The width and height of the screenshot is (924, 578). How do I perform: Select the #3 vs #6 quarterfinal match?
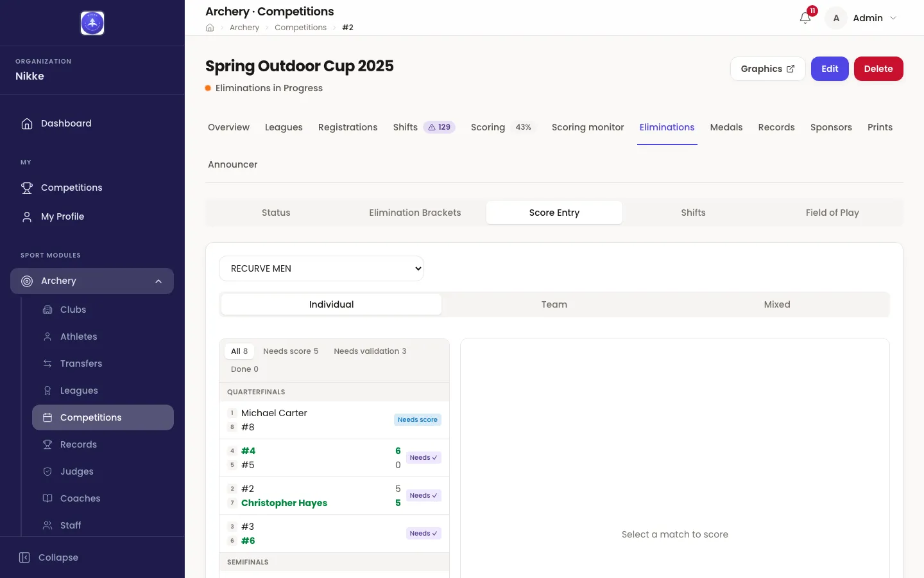pos(334,534)
